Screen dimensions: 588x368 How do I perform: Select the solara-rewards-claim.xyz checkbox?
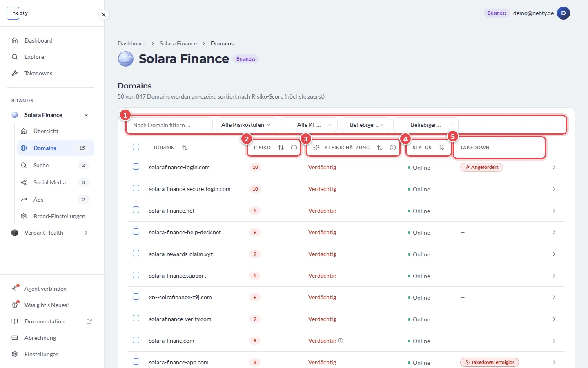point(136,253)
